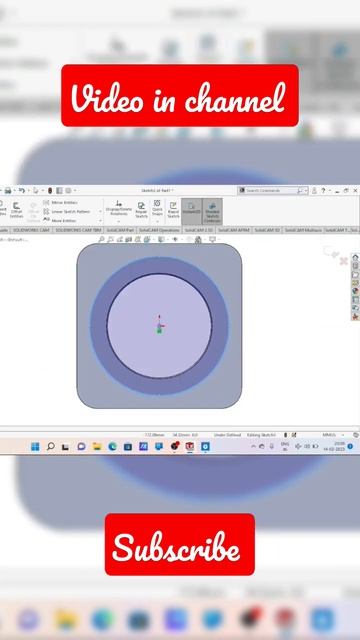
Task: Open the Design Library task pane tab
Action: 355,266
